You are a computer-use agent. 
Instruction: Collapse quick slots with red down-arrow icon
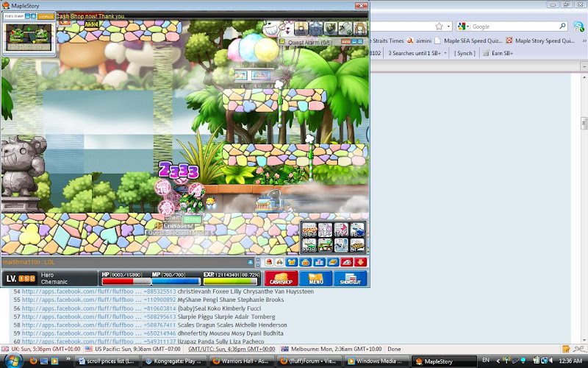(360, 262)
